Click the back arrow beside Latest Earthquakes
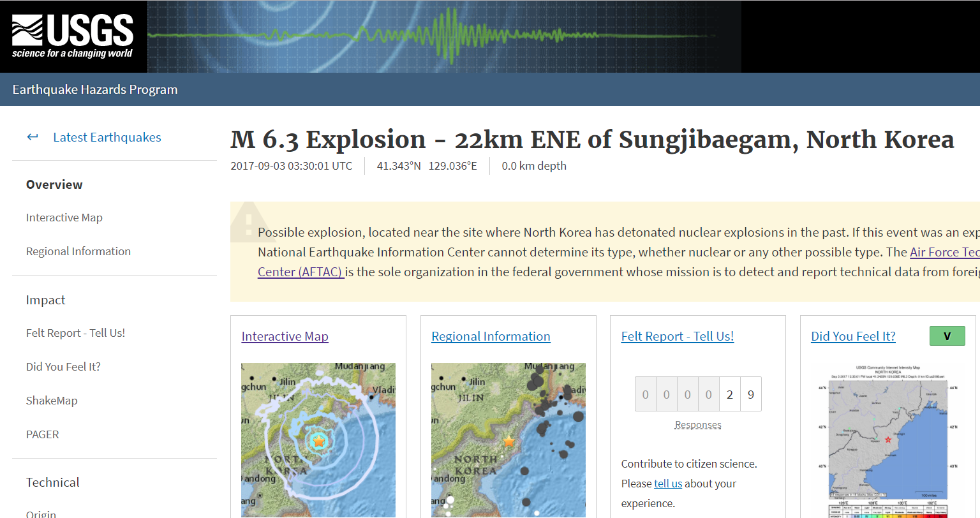This screenshot has width=980, height=518. coord(33,137)
